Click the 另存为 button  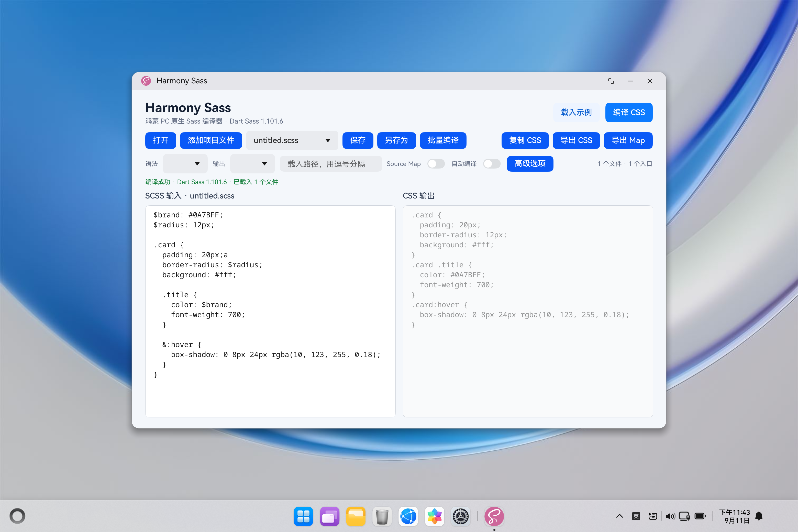[x=396, y=140]
